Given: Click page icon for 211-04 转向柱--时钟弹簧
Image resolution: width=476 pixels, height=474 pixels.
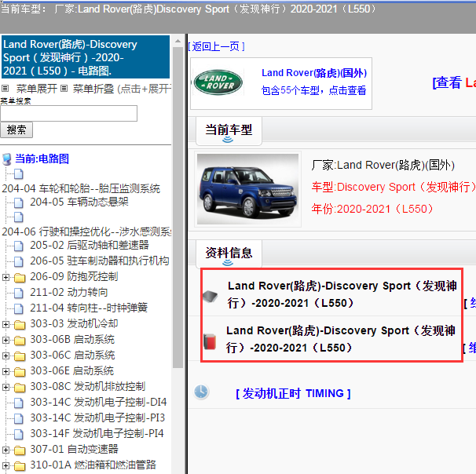Looking at the screenshot, I should pyautogui.click(x=19, y=308).
